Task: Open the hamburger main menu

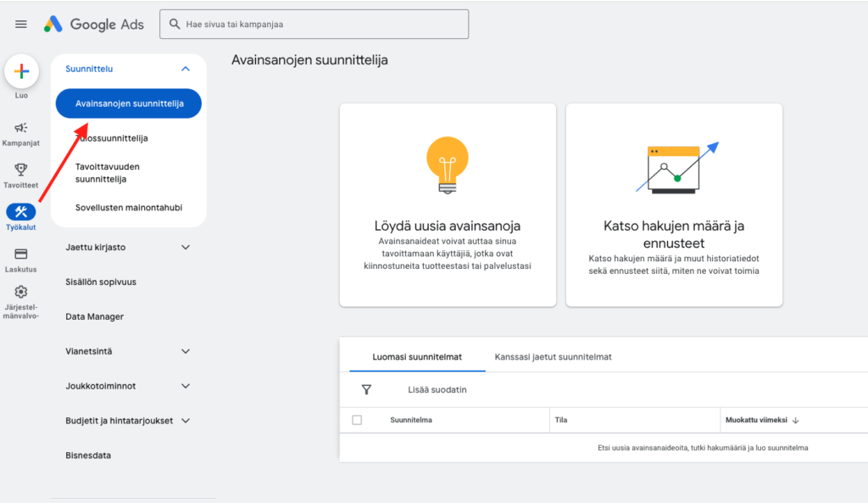Action: (x=21, y=25)
